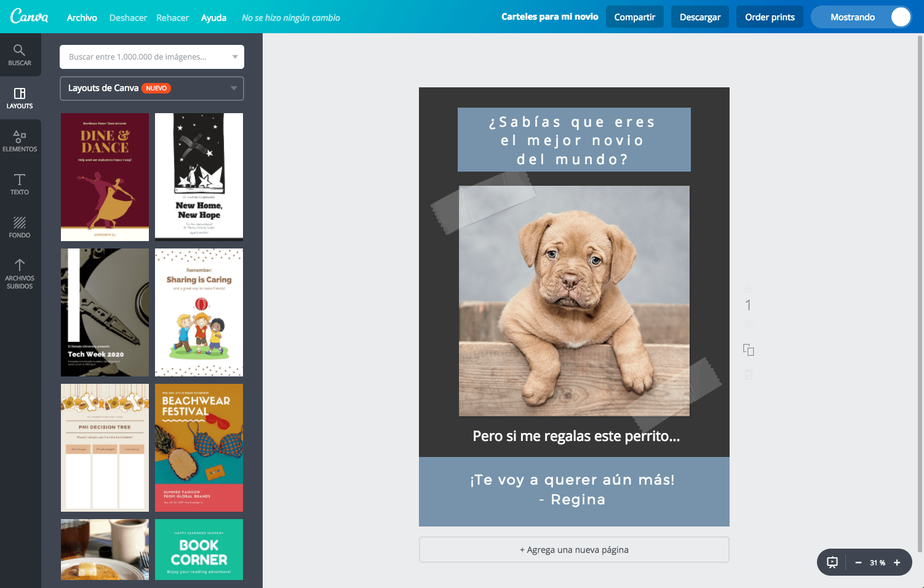The height and width of the screenshot is (588, 924).
Task: Open the Fondo background panel
Action: 20,226
